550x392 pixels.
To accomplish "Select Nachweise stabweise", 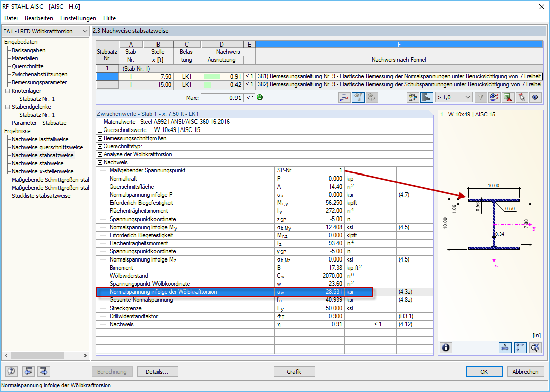I will (x=37, y=163).
